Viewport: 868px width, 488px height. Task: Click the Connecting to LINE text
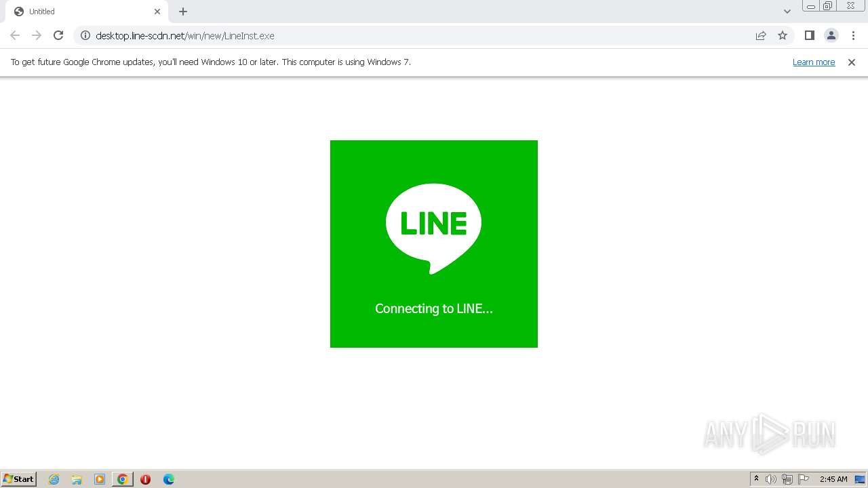[x=434, y=308]
